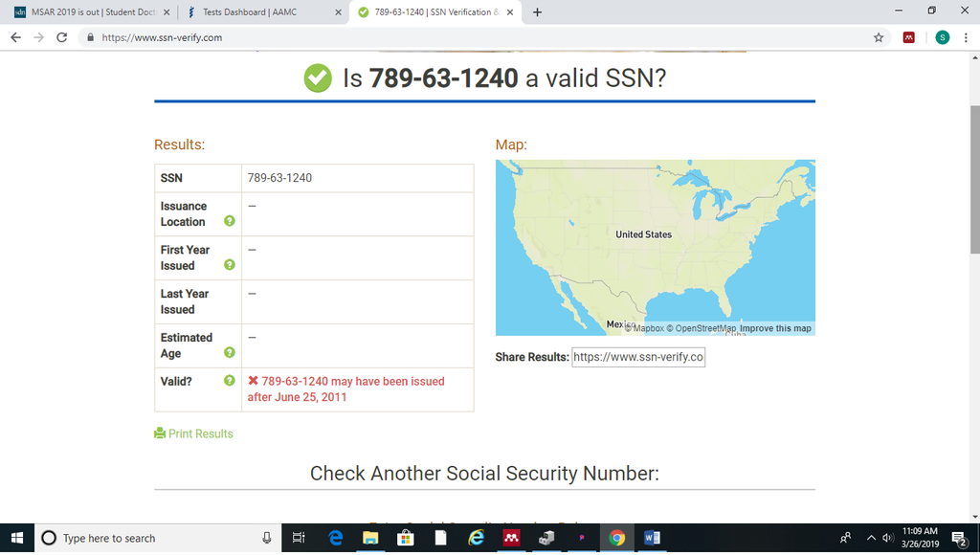Click the volume speaker tray icon
The height and width of the screenshot is (555, 980).
tap(888, 538)
